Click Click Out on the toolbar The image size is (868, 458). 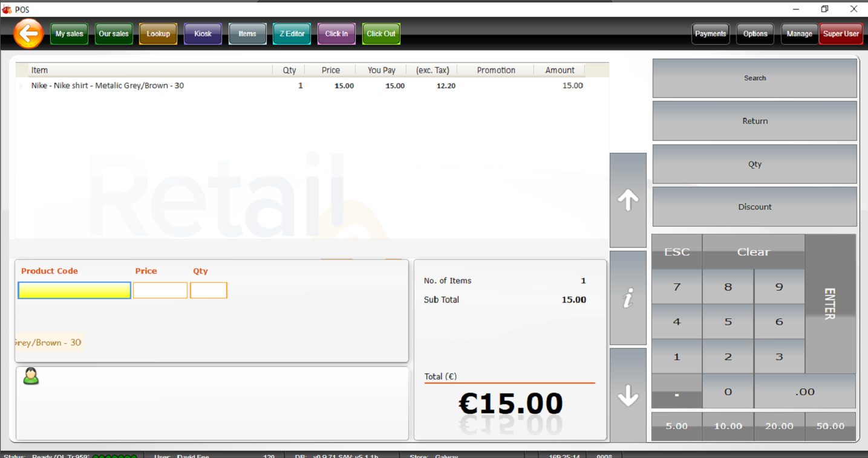click(x=380, y=33)
